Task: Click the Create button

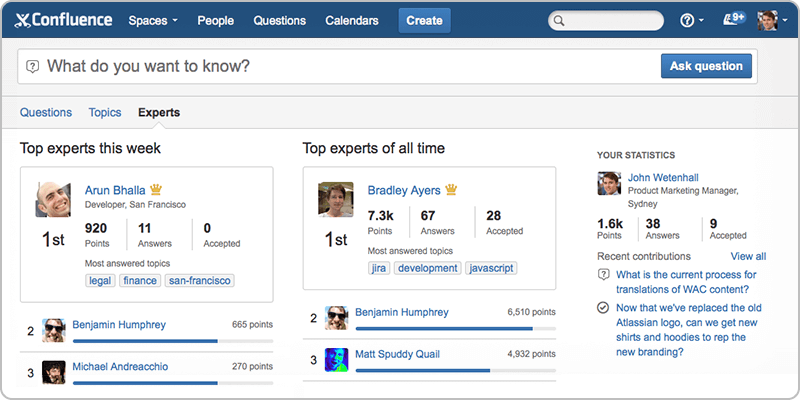Action: [x=424, y=21]
